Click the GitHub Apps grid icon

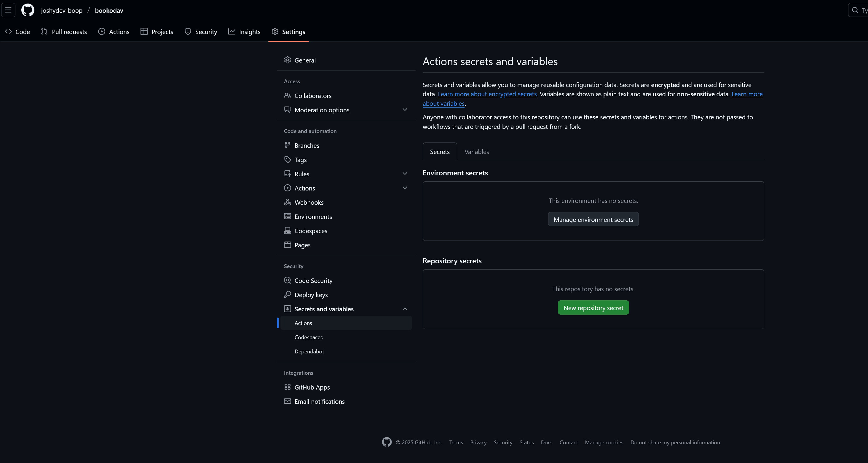[287, 387]
